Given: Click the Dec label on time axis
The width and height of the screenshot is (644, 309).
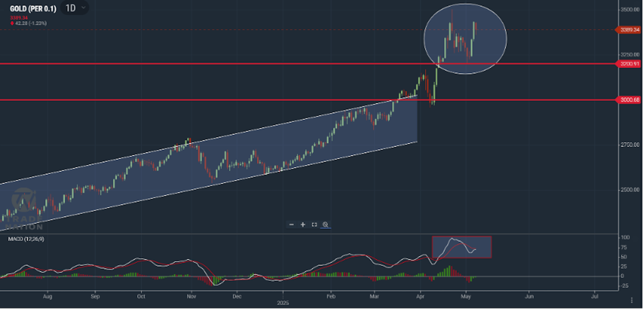Looking at the screenshot, I should pos(237,296).
